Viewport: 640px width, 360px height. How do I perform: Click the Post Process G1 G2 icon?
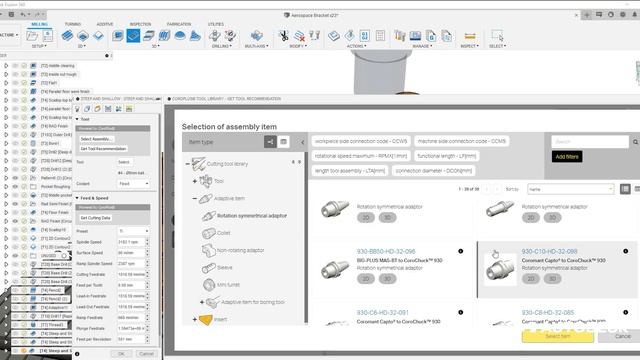click(x=364, y=36)
